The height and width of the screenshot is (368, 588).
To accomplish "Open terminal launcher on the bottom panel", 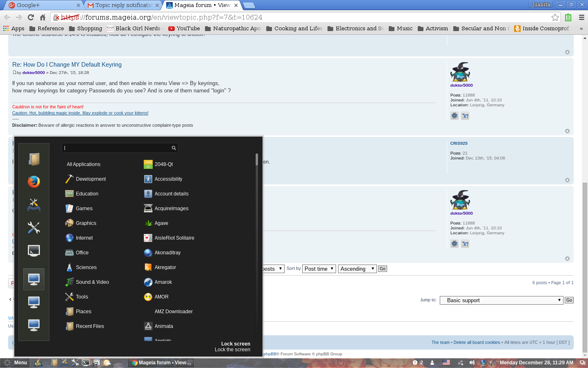I will point(86,363).
